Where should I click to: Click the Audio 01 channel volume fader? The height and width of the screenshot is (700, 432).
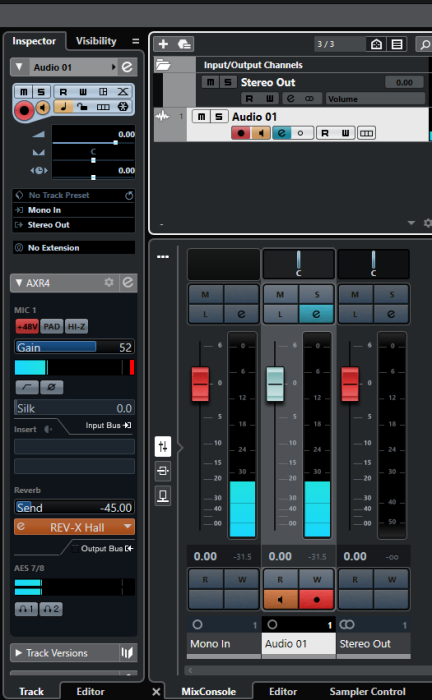tap(275, 383)
